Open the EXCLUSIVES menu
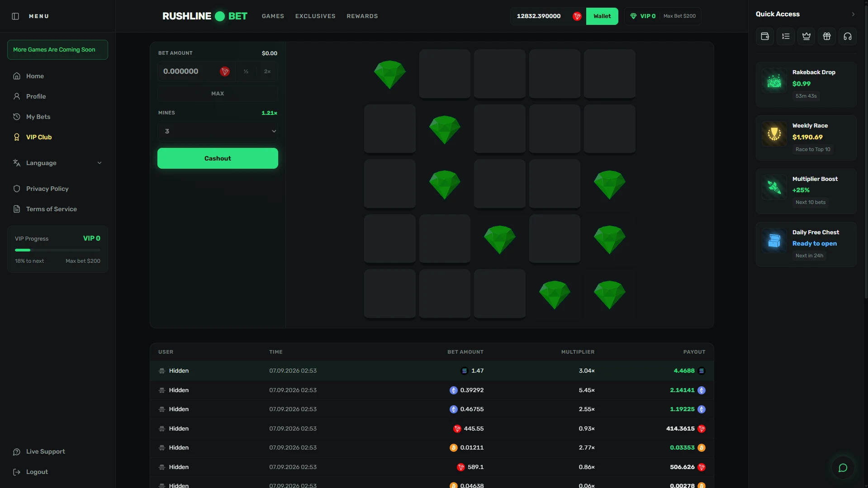The height and width of the screenshot is (488, 868). tap(315, 16)
